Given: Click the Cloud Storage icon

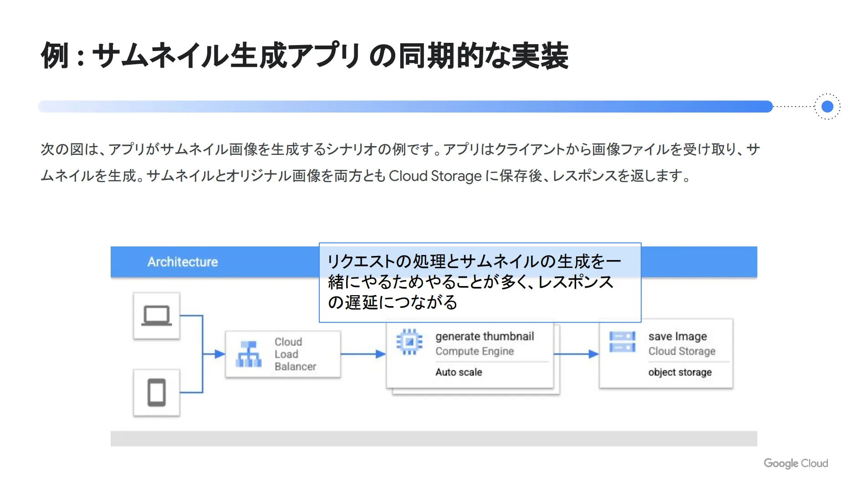Looking at the screenshot, I should click(622, 342).
